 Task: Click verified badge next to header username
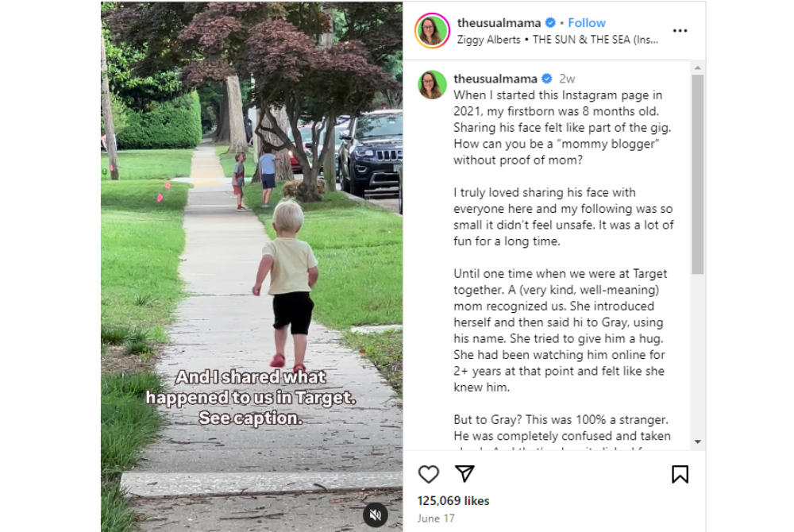tap(550, 23)
